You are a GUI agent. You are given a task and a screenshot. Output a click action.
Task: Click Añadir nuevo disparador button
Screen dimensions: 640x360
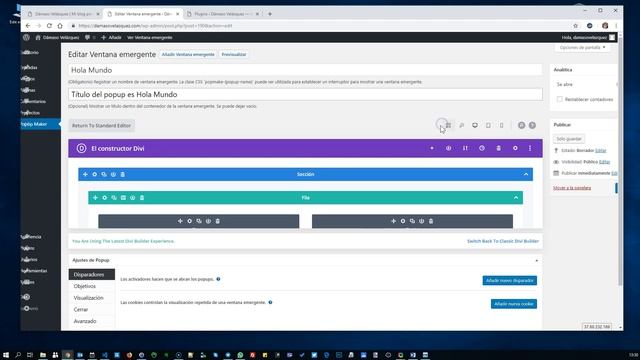coord(509,280)
